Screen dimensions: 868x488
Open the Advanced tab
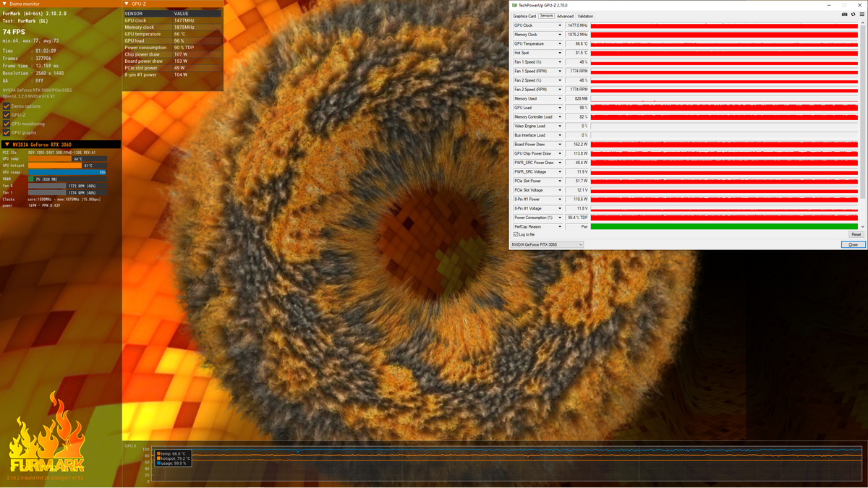pyautogui.click(x=565, y=16)
